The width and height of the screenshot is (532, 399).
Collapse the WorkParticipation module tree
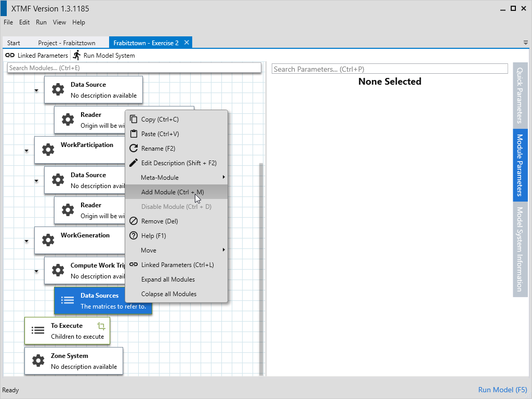[26, 151]
